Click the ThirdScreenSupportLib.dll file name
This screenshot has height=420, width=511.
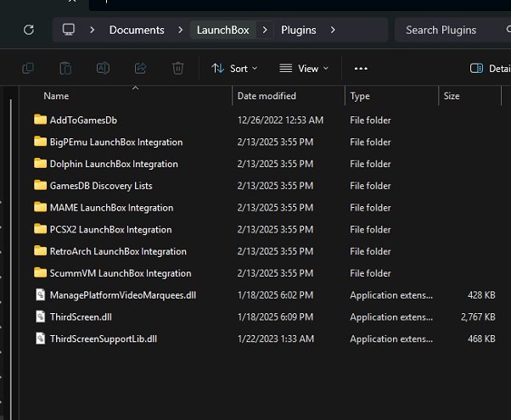click(x=104, y=339)
